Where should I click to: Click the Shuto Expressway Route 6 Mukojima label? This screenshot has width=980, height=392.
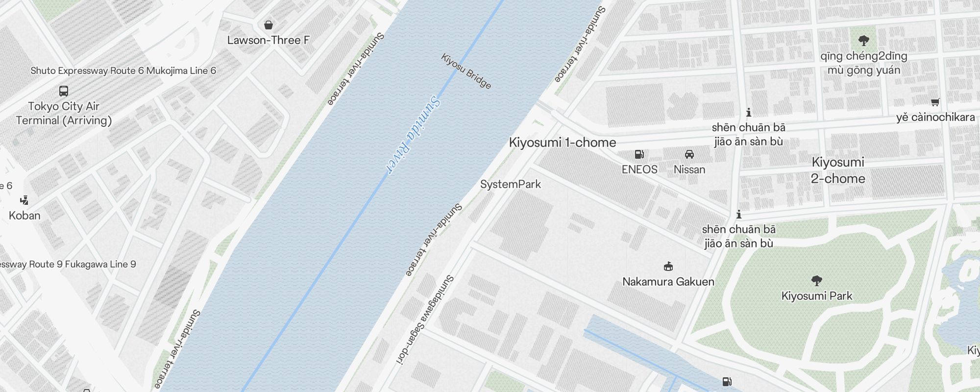123,71
